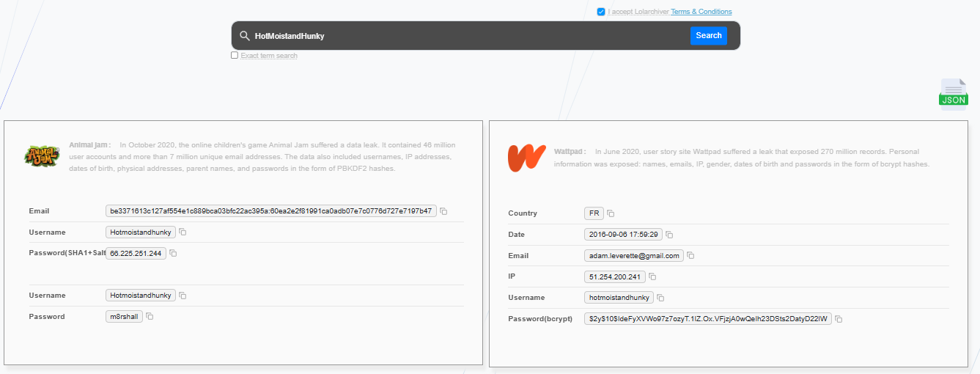Select the Animal Jam email hash value box
This screenshot has height=374, width=980.
(x=271, y=211)
